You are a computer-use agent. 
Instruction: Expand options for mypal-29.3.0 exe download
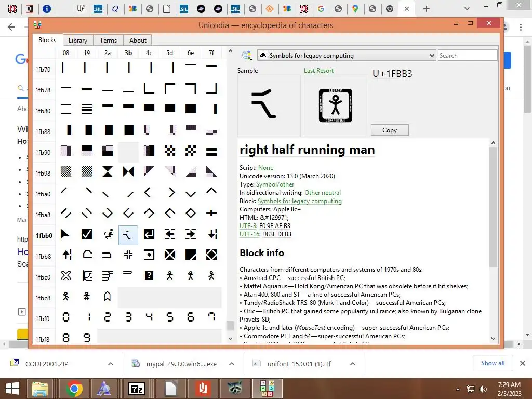click(x=232, y=364)
